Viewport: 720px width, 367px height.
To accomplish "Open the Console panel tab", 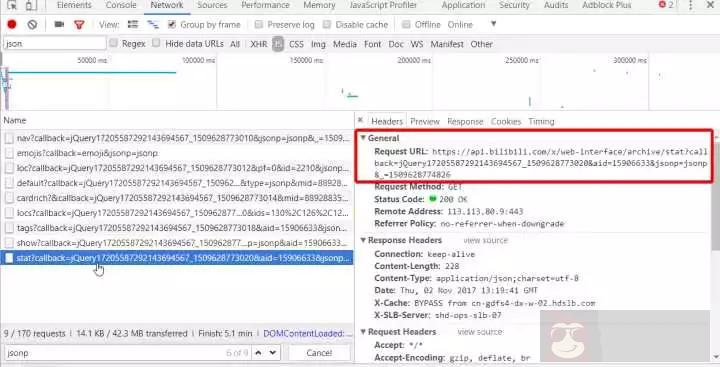I will (x=121, y=6).
